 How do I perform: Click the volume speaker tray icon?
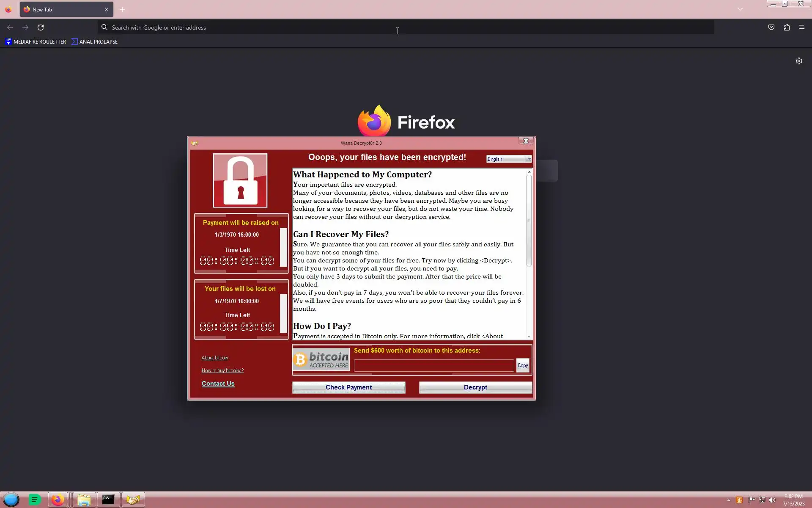point(772,500)
